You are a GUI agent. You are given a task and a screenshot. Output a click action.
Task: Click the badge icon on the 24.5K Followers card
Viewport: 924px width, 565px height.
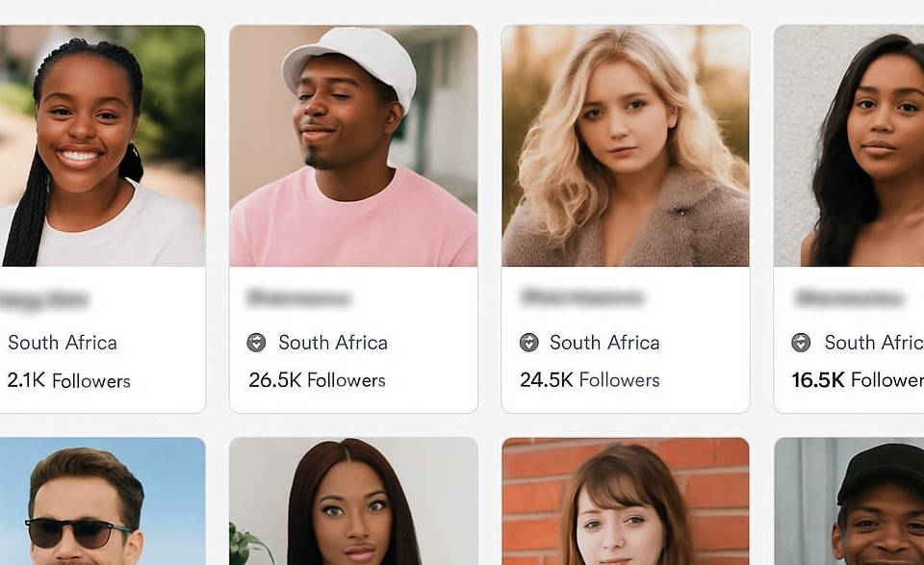pos(528,343)
